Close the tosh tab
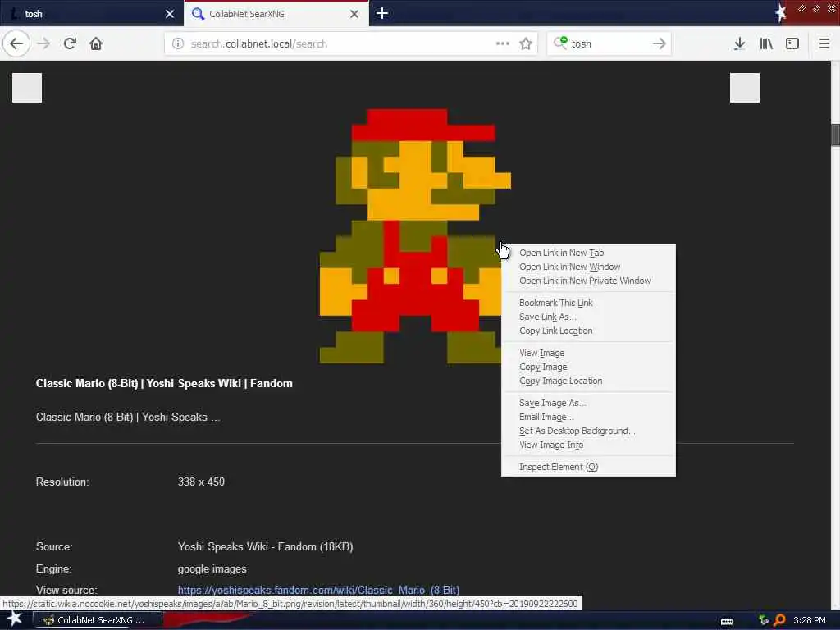Viewport: 840px width, 630px height. coord(170,14)
